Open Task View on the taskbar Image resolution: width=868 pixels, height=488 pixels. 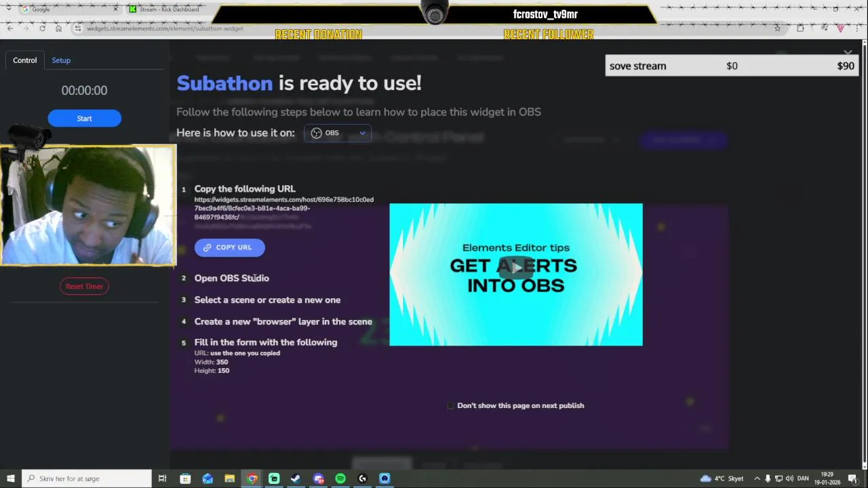click(x=163, y=479)
